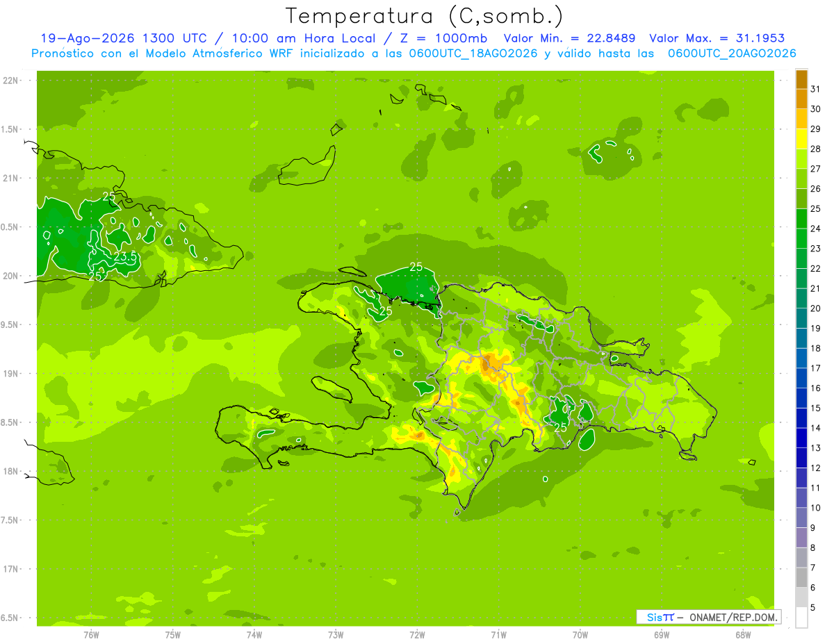Click the '70W' longitude label

tap(580, 634)
